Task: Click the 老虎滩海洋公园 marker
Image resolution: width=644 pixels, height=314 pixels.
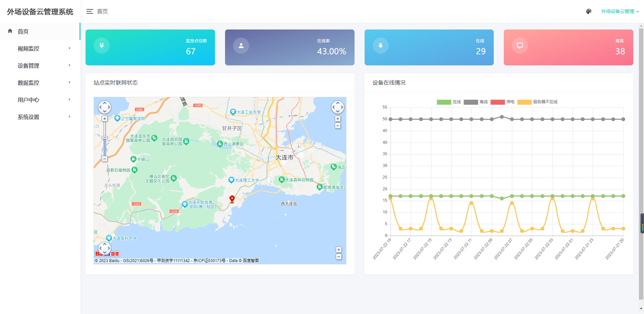Action: pos(320,187)
